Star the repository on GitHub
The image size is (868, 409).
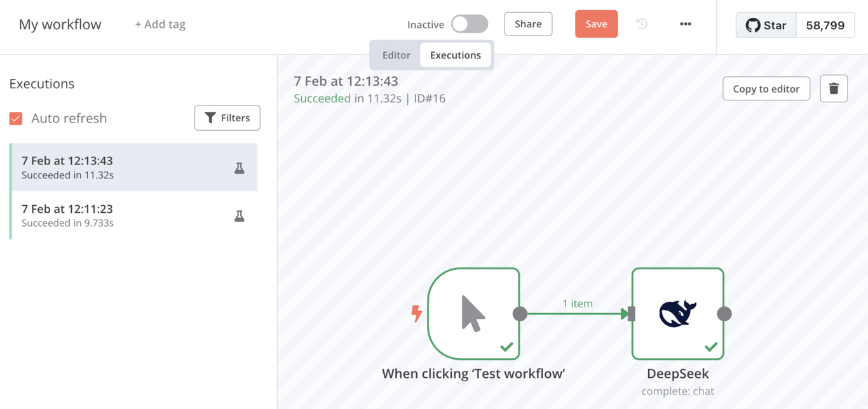coord(765,25)
